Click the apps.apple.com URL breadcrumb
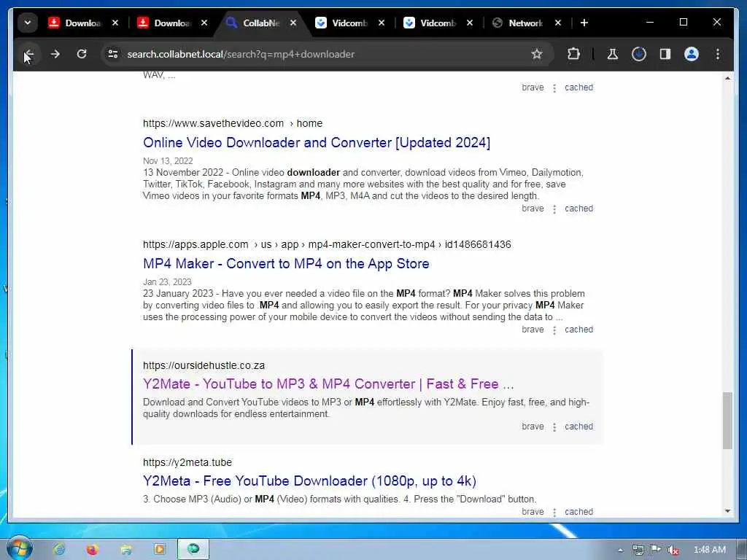Image resolution: width=747 pixels, height=560 pixels. pyautogui.click(x=327, y=244)
